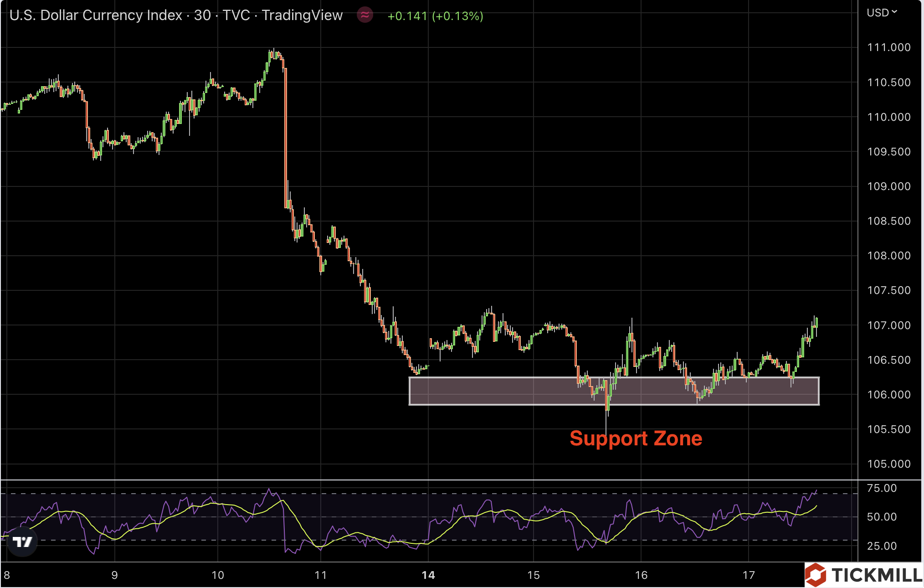Click the 106.000 price axis label
924x588 pixels.
click(888, 395)
